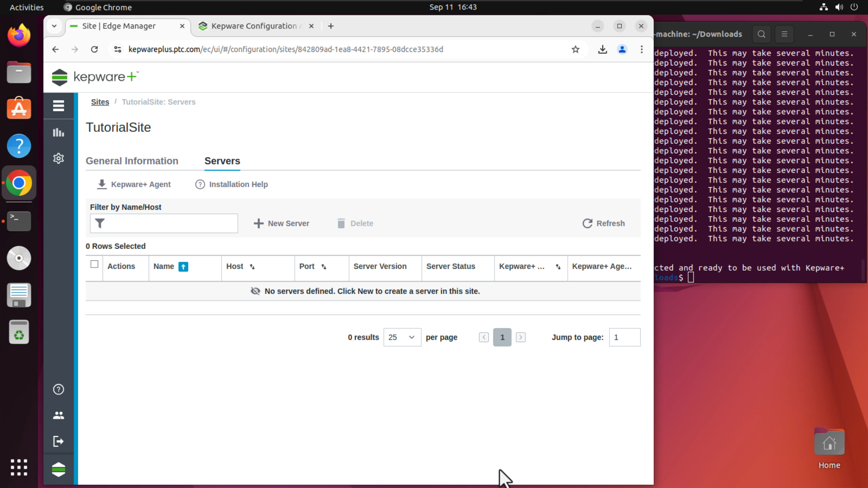Open Chrome three-dot menu
Viewport: 868px width, 488px height.
(x=642, y=49)
